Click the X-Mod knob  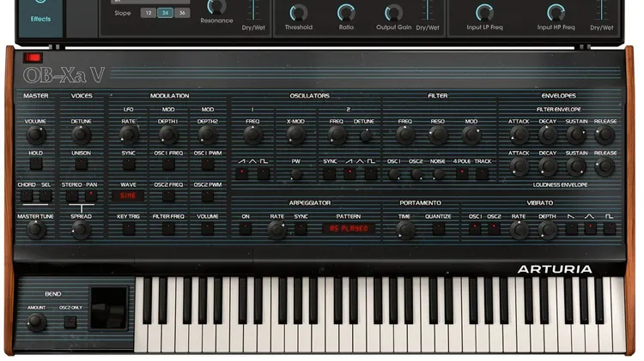pyautogui.click(x=295, y=135)
